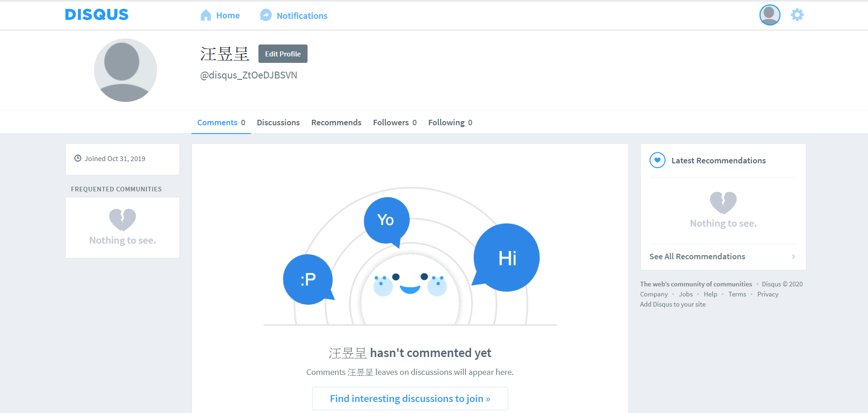Open the Following tab

pyautogui.click(x=450, y=123)
